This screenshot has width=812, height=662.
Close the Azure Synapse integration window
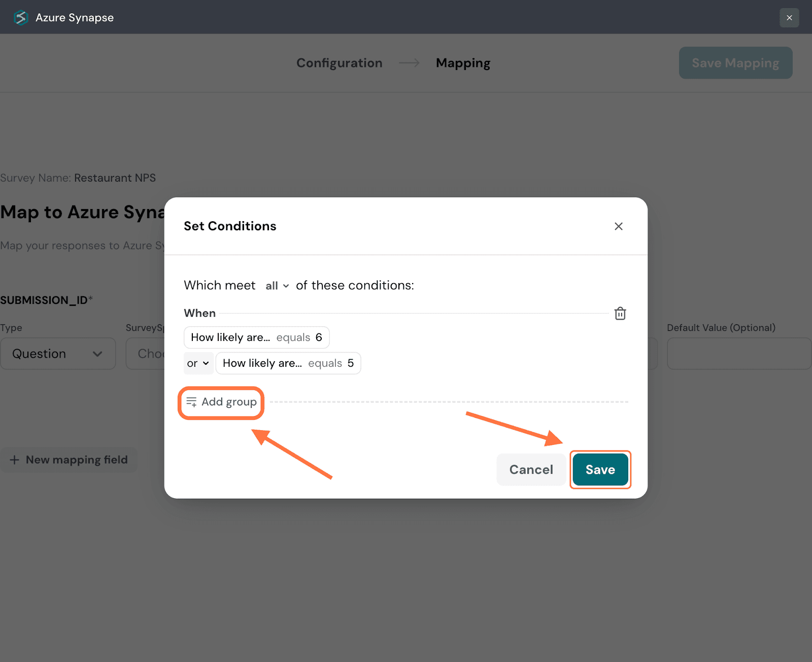[789, 18]
